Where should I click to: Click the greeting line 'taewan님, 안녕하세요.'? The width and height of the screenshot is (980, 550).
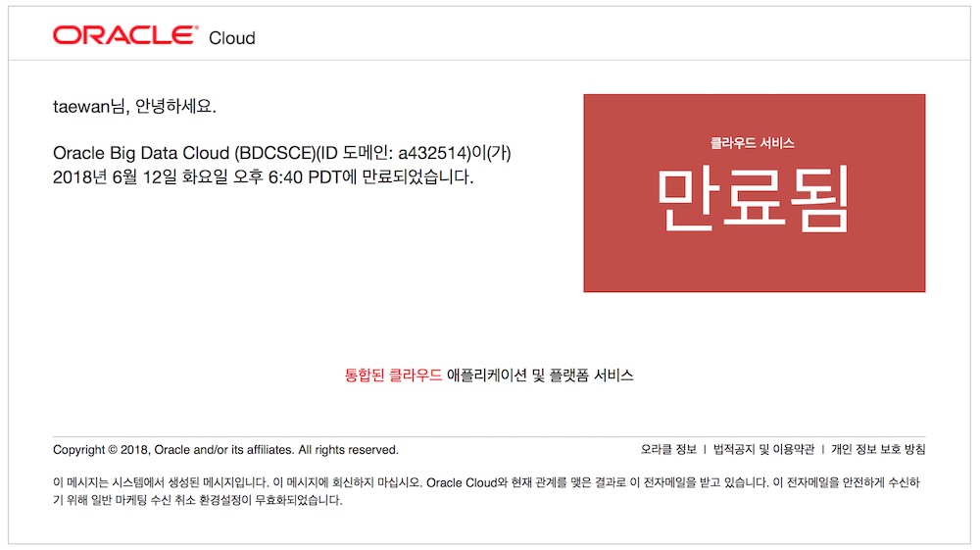click(x=134, y=107)
